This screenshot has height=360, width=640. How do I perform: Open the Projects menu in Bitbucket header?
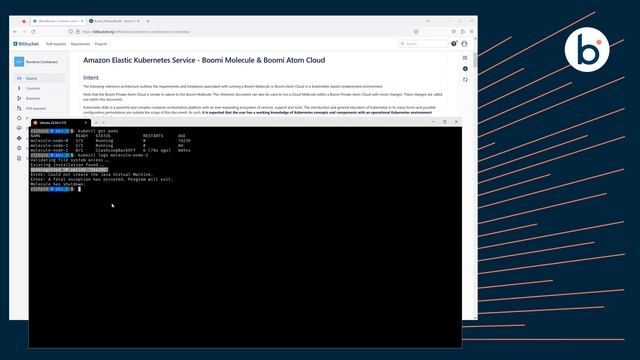[x=101, y=44]
